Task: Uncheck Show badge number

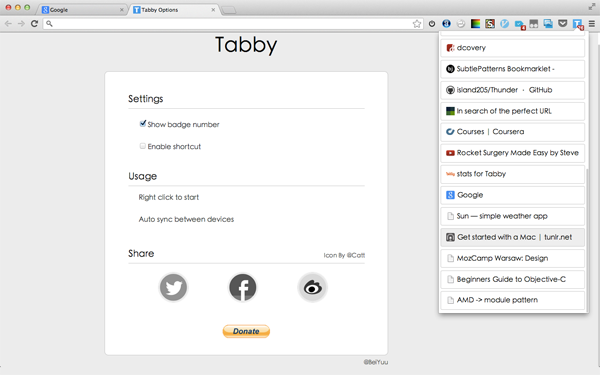Action: point(143,124)
